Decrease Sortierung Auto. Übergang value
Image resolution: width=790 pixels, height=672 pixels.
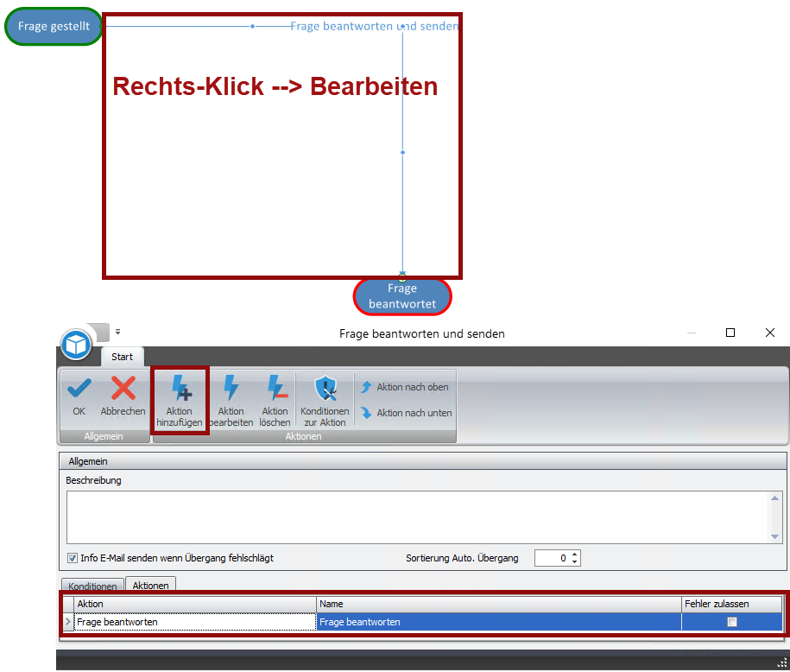575,561
